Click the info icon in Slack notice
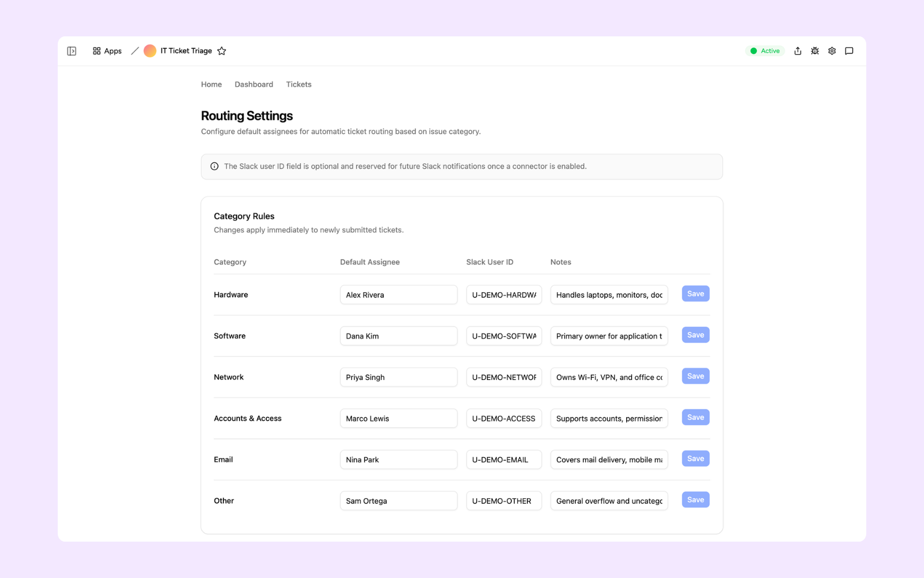Screen dimensions: 924x578 pyautogui.click(x=214, y=166)
